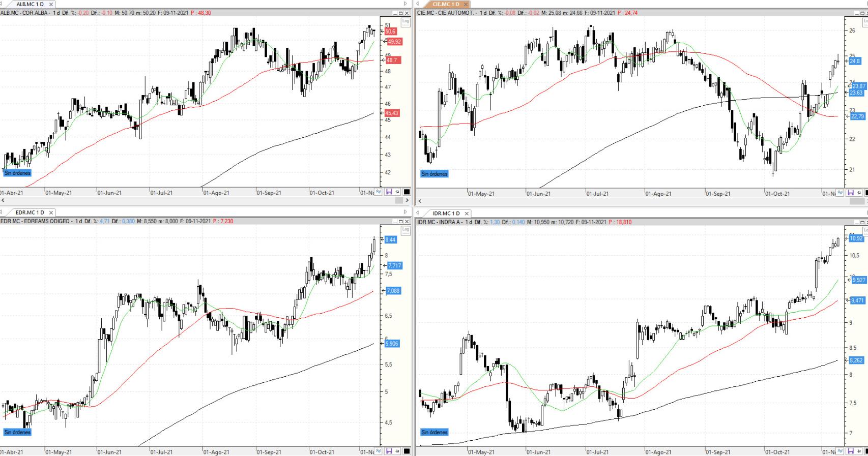Click the purple save icon in the ALB.MC chart
Viewport: 868px width, 456px height.
389,192
